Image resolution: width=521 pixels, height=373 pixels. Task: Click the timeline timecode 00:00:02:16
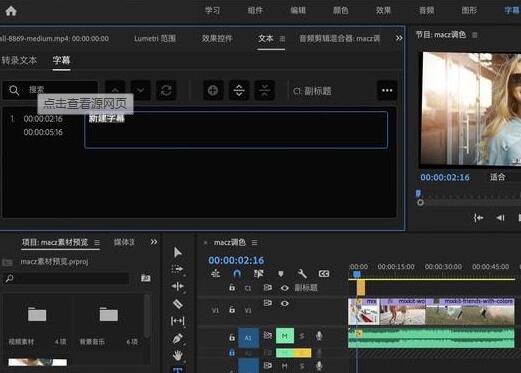tap(236, 260)
